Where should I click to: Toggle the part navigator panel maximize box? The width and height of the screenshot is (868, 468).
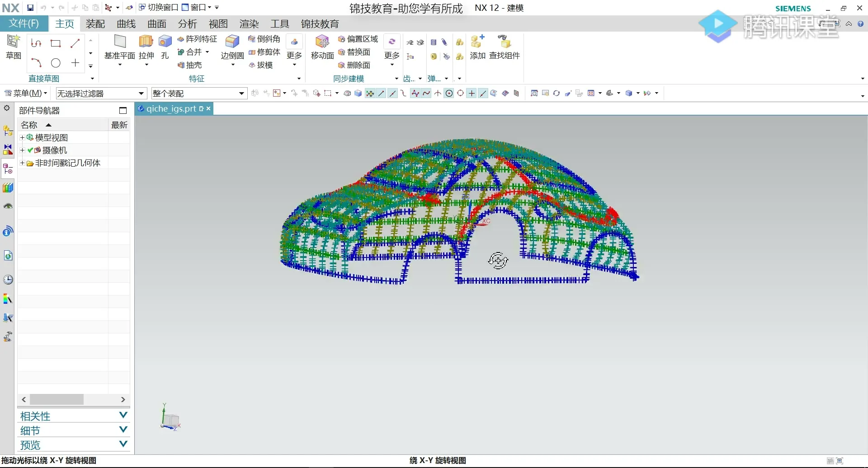pos(123,111)
